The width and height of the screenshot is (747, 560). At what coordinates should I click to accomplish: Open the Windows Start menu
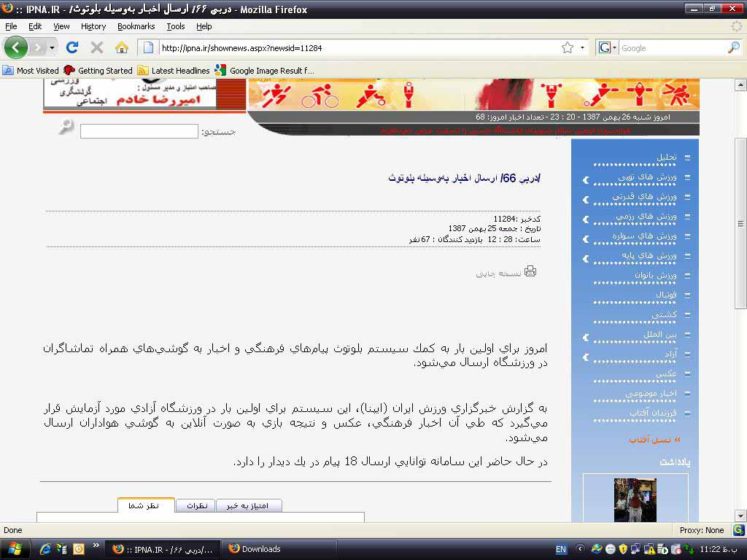click(x=15, y=549)
